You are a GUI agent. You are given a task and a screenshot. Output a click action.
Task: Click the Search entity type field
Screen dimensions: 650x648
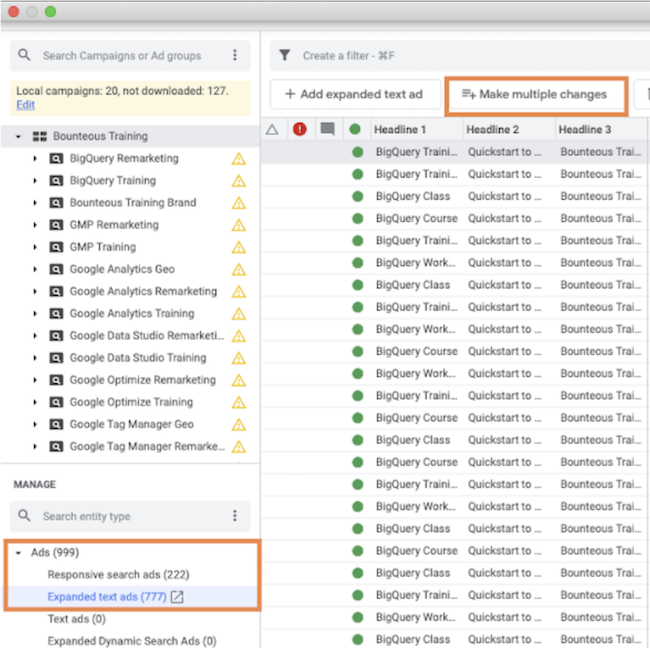point(130,516)
